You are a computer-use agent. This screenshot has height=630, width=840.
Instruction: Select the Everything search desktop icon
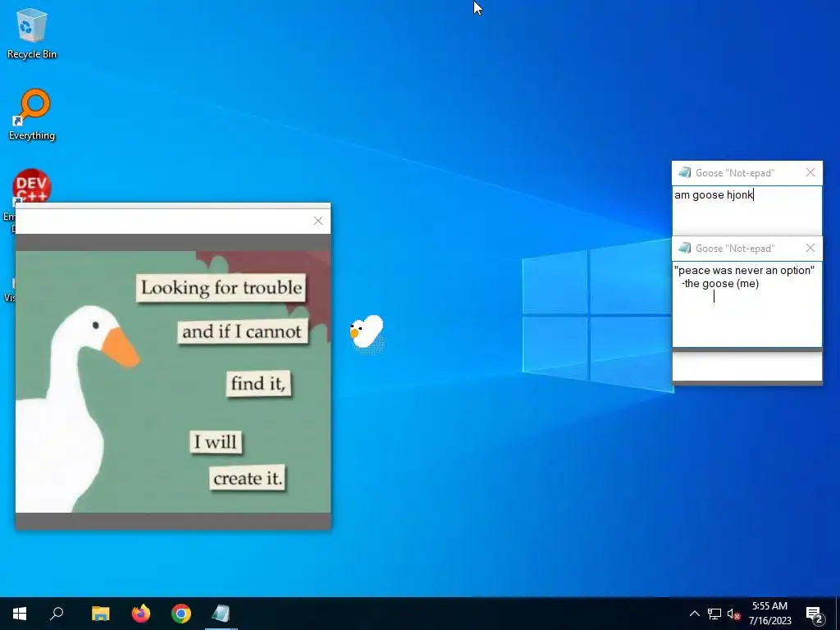(x=32, y=114)
